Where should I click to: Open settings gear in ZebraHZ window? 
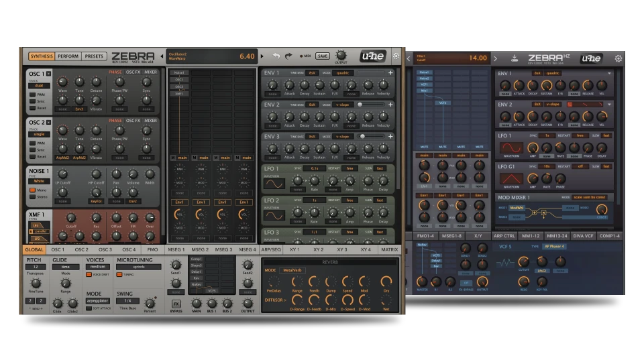point(618,58)
